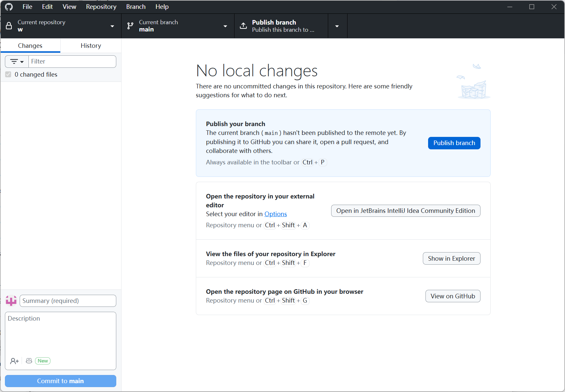The width and height of the screenshot is (565, 392).
Task: Switch to the History tab
Action: point(91,46)
